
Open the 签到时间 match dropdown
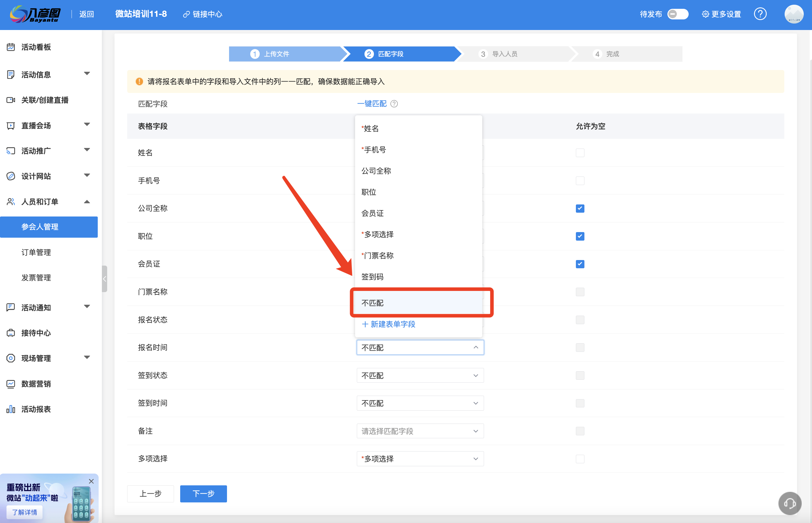coord(420,403)
